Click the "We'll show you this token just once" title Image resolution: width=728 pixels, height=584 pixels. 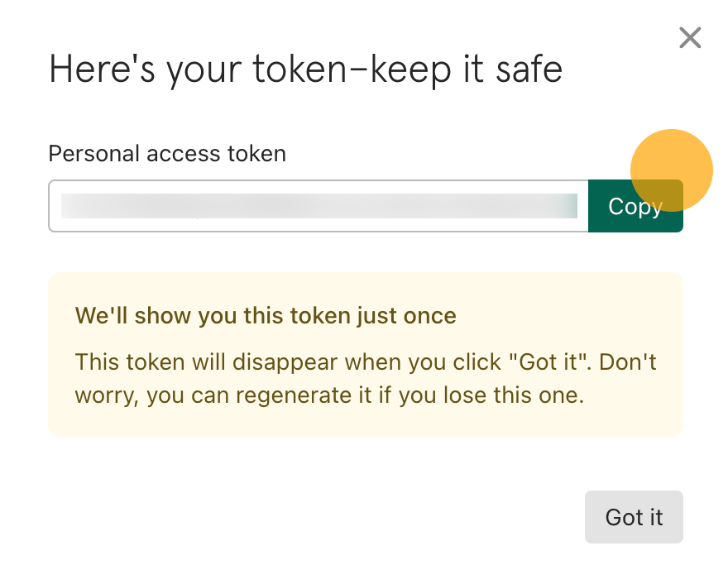[x=266, y=316]
